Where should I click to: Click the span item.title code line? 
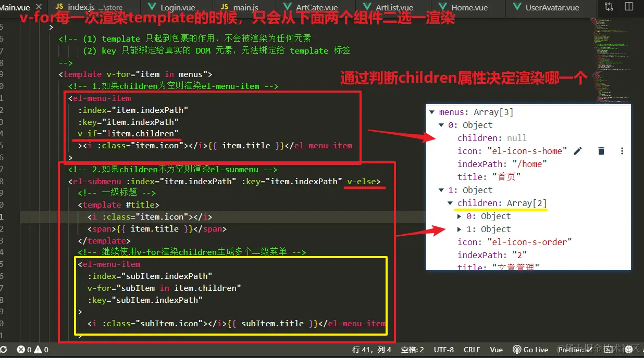coord(157,228)
